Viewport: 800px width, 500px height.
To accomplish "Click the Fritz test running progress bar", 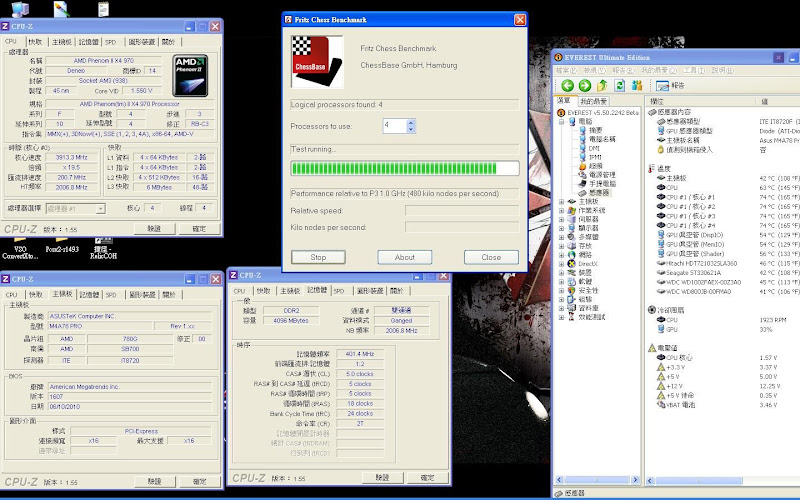I will point(405,168).
